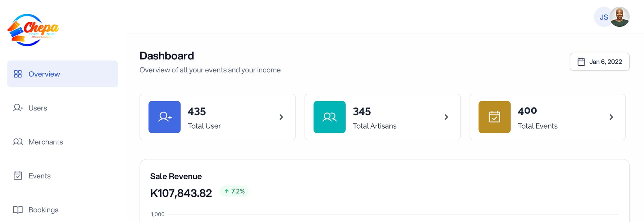Click the blue Total User icon tile
The width and height of the screenshot is (644, 222).
coord(164,117)
